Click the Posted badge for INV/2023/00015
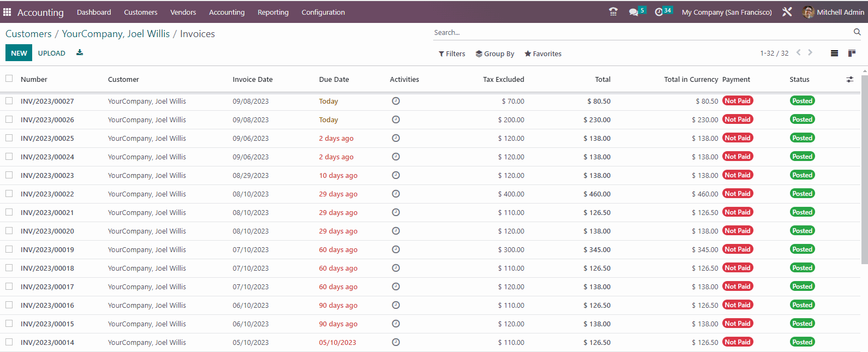This screenshot has width=868, height=352. [803, 324]
